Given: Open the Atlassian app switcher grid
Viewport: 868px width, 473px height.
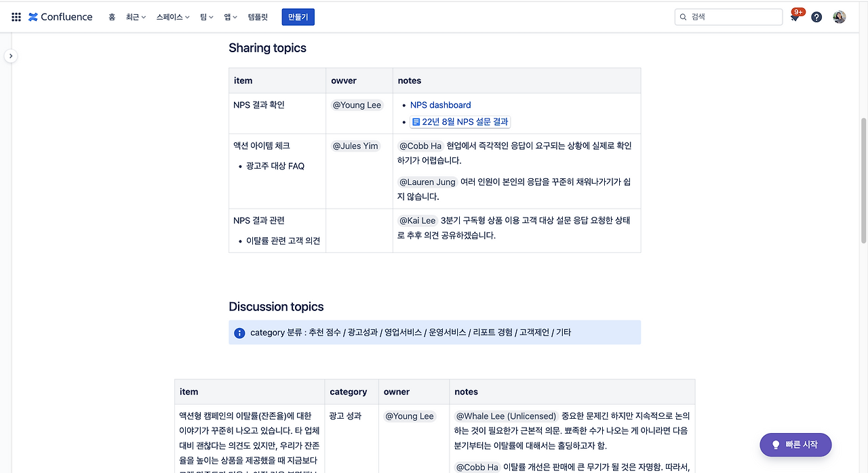Looking at the screenshot, I should [16, 17].
